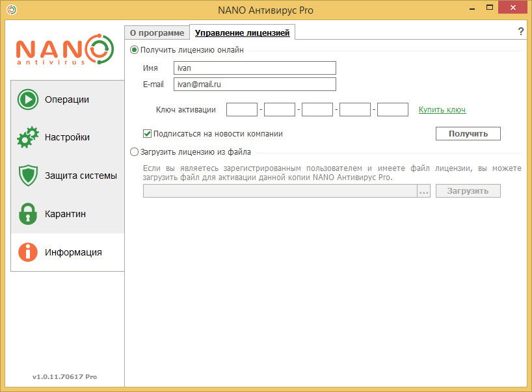The height and width of the screenshot is (392, 532).
Task: Click the first activation key box
Action: pyautogui.click(x=242, y=109)
